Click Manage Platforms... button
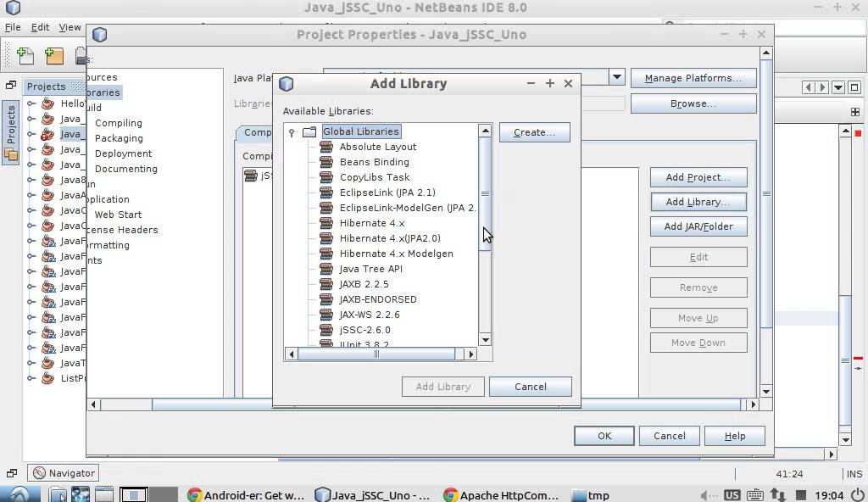Viewport: 868px width, 502px height. pos(693,78)
